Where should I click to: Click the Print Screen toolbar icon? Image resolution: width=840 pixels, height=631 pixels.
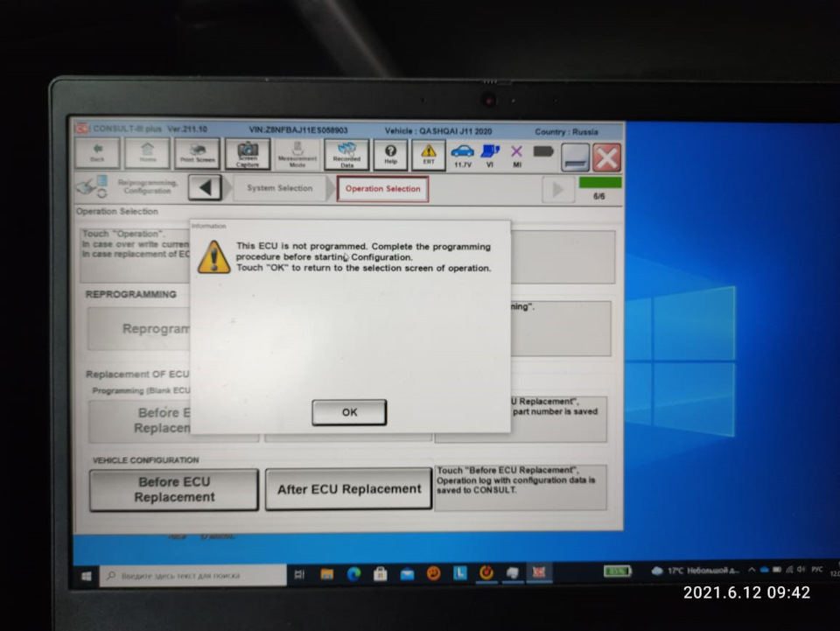pos(197,154)
